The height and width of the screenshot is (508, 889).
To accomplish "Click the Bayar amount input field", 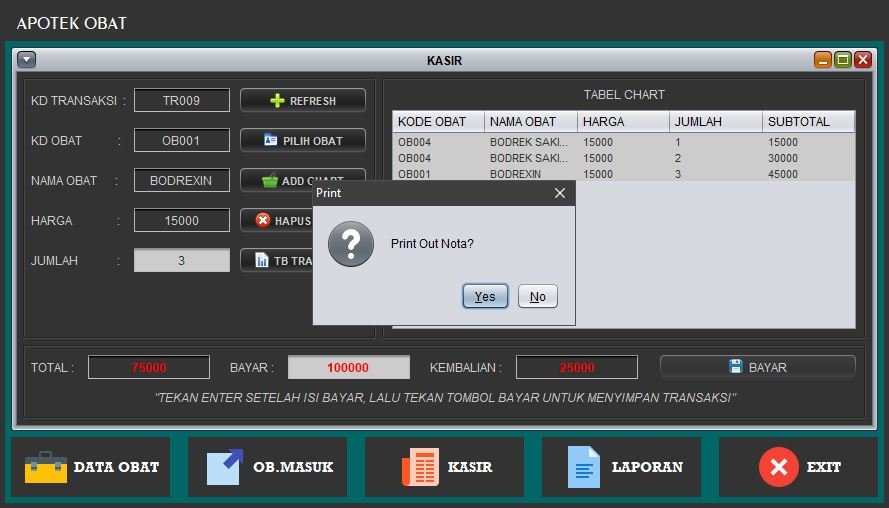I will (x=348, y=367).
